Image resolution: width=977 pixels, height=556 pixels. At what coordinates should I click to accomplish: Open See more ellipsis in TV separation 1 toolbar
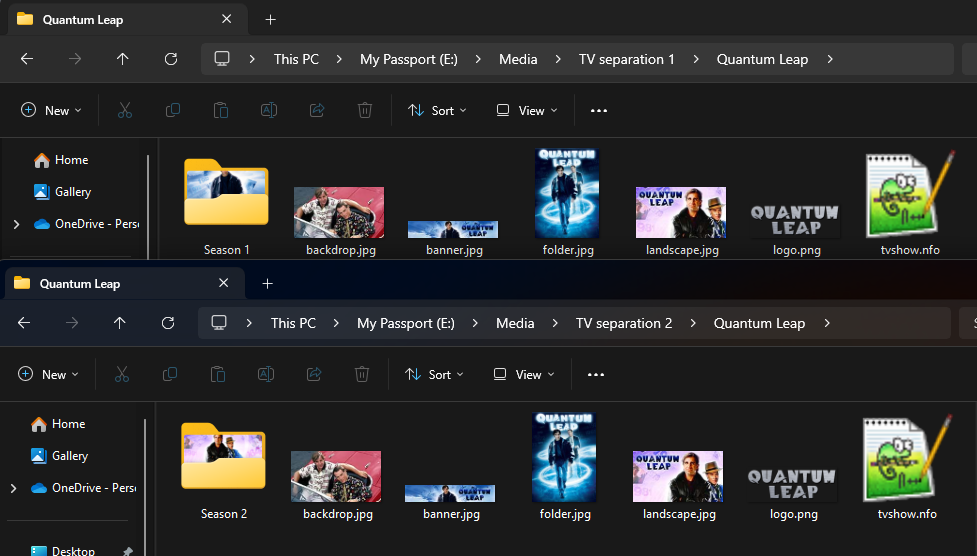(x=599, y=110)
